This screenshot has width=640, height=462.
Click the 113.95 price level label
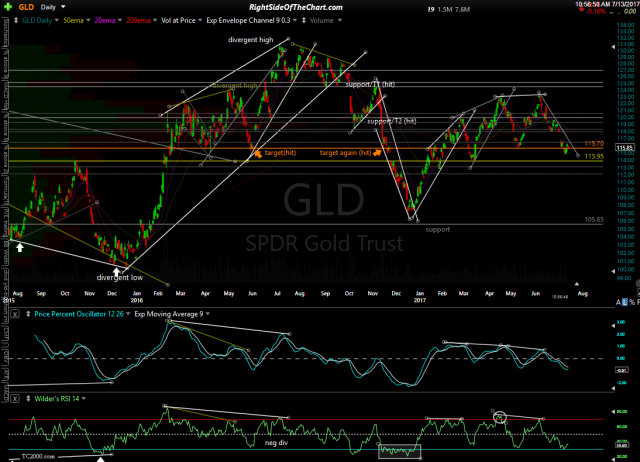[594, 156]
